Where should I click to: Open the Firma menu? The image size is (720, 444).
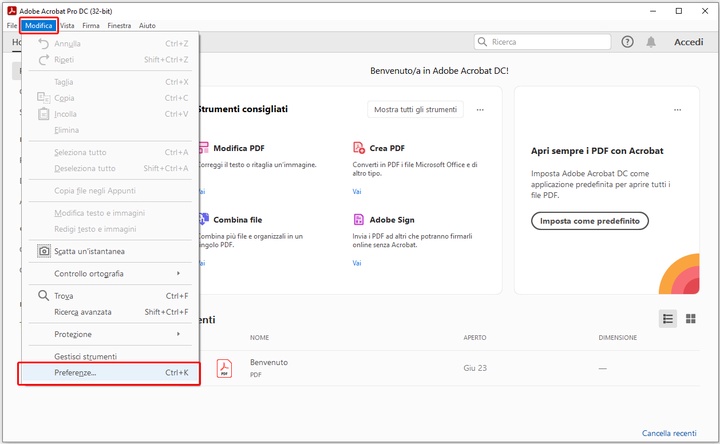91,26
